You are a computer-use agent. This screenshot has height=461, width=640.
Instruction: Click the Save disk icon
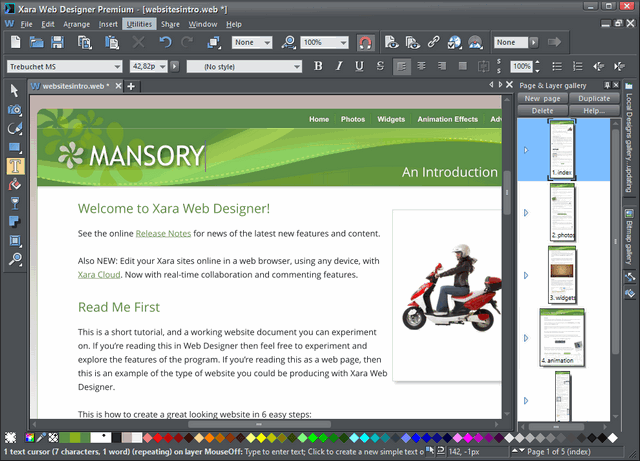pyautogui.click(x=57, y=43)
